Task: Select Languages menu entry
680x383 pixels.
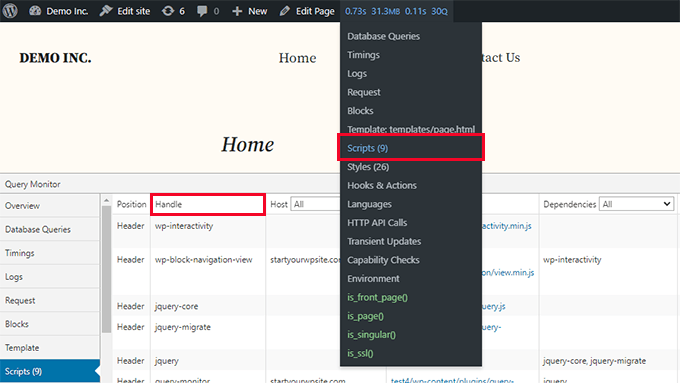Action: (x=369, y=204)
